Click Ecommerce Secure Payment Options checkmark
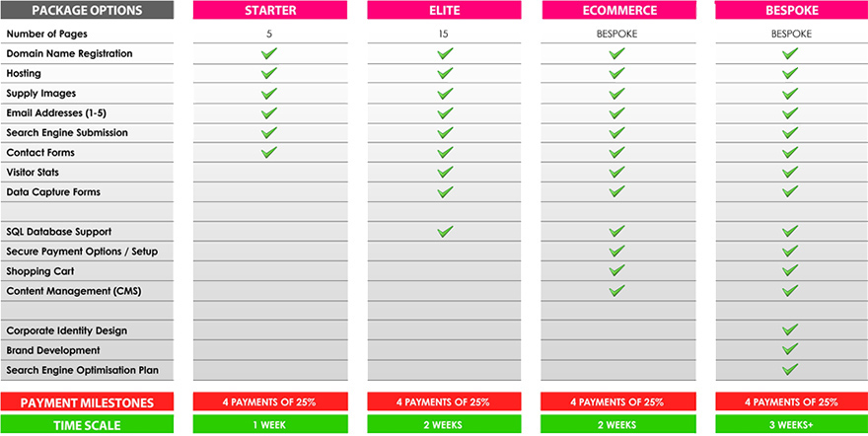The image size is (868, 436). click(616, 252)
